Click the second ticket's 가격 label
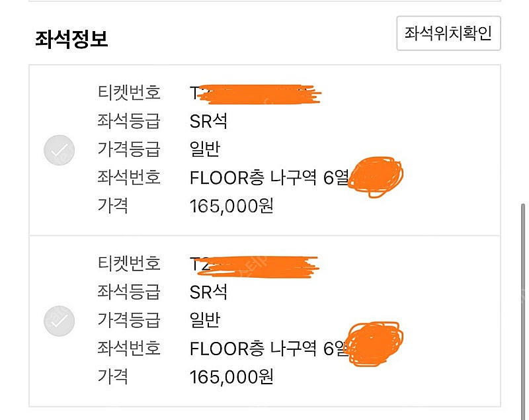Screen dimensions: 529x420 point(112,376)
